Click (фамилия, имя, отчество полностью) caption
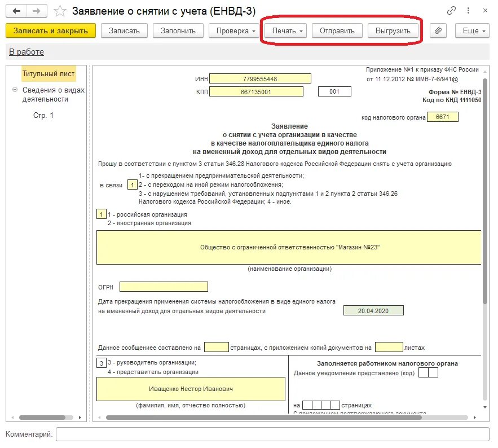This screenshot has height=448, width=498. coord(191,406)
